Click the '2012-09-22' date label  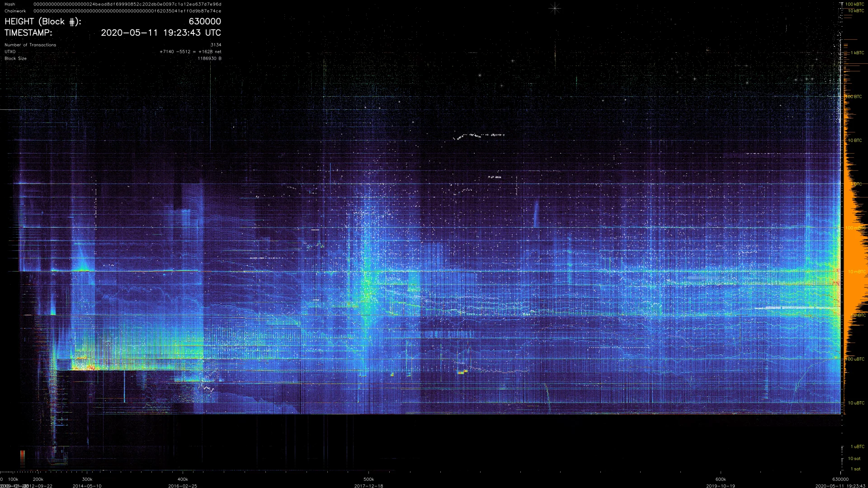coord(40,486)
